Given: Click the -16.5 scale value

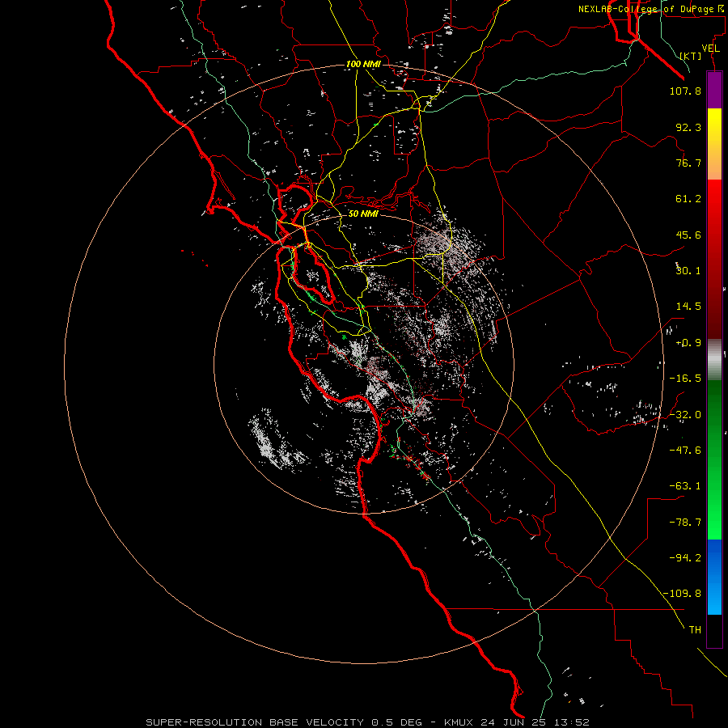Looking at the screenshot, I should click(x=685, y=379).
